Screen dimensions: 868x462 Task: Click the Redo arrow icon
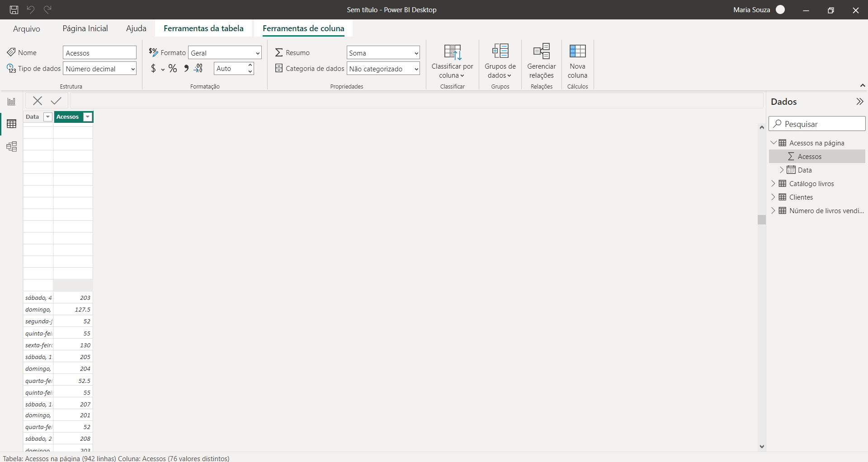point(47,9)
